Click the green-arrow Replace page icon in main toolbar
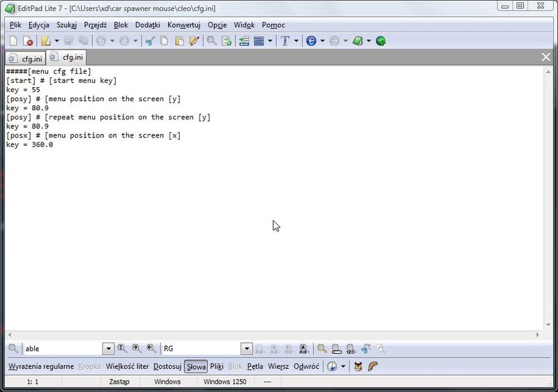 point(226,41)
